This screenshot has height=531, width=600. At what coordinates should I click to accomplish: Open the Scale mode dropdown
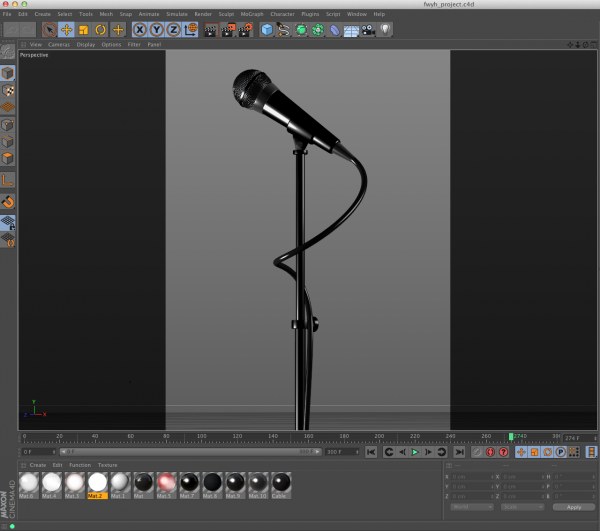tap(522, 507)
